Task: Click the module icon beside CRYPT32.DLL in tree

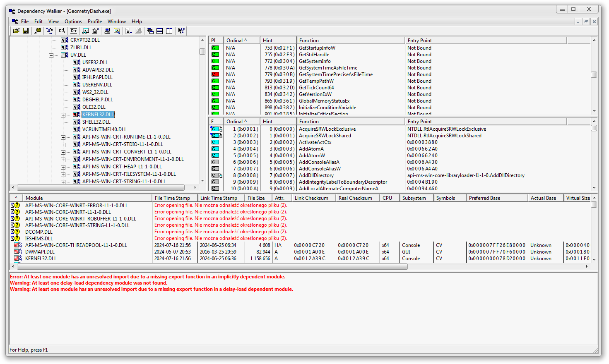Action: pyautogui.click(x=65, y=40)
